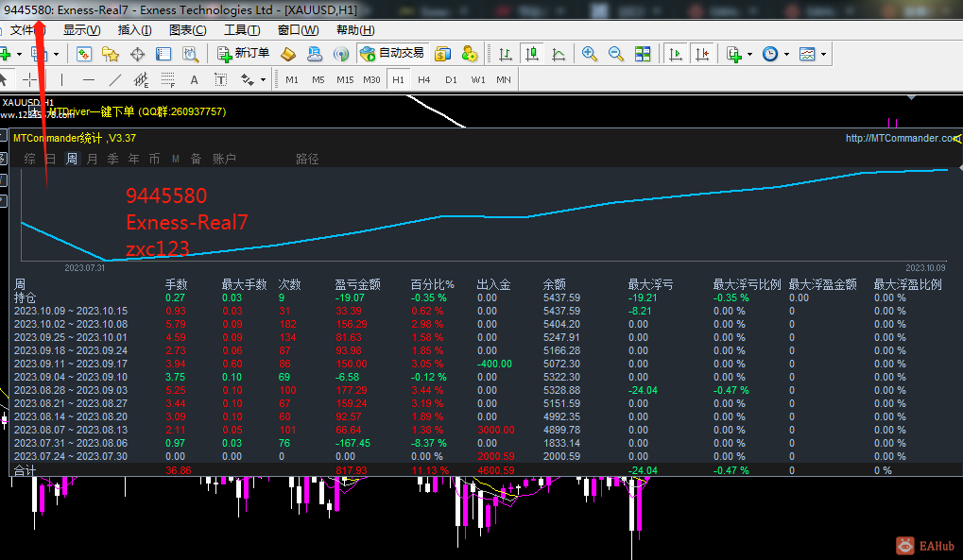This screenshot has height=560, width=963.
Task: Select the cursor arrow tool
Action: click(x=3, y=79)
